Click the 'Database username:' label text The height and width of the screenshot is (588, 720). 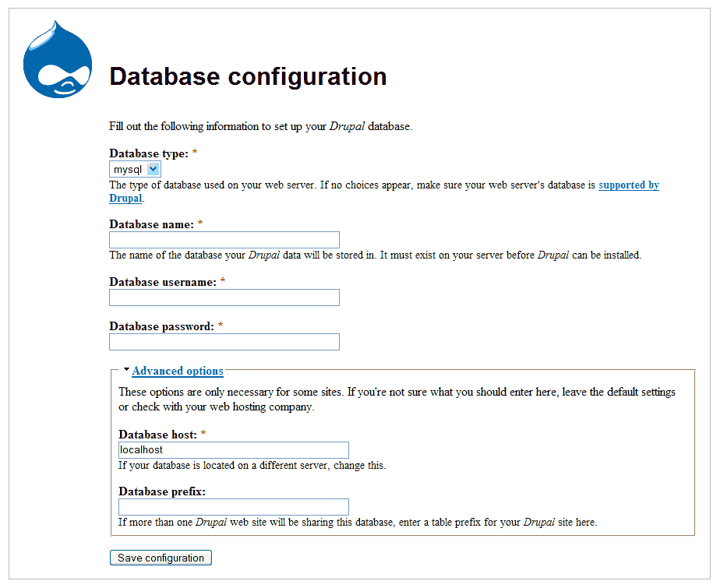tap(163, 282)
